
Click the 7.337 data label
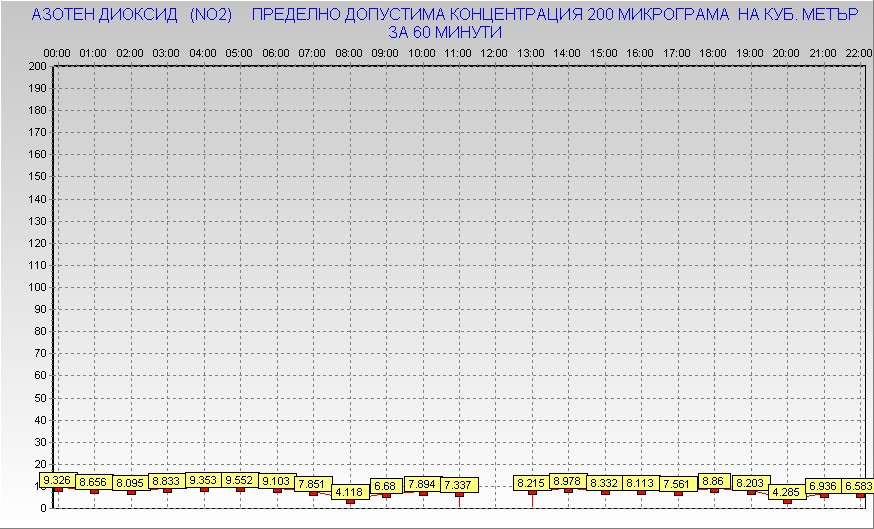(459, 486)
